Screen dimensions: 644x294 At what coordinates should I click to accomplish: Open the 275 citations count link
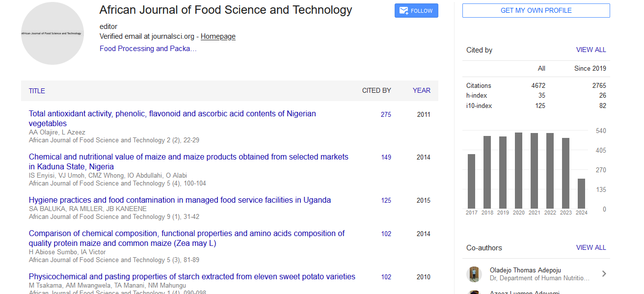(x=386, y=114)
